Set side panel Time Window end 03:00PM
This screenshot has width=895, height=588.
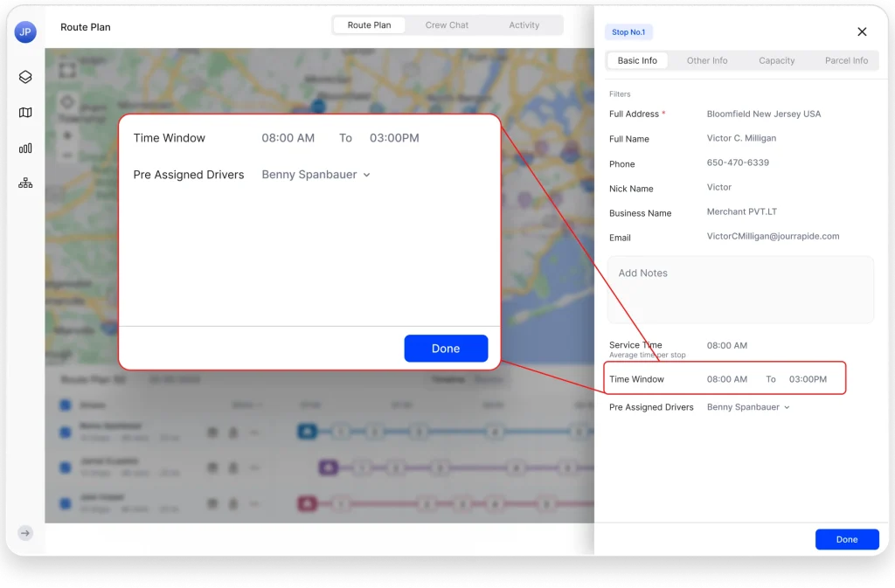pos(808,379)
